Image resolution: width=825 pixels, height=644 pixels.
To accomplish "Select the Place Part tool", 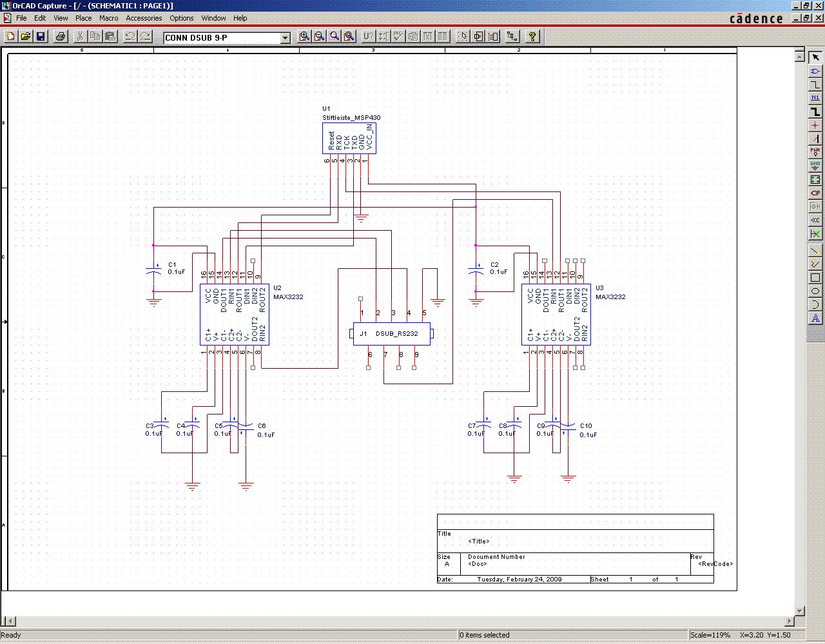I will (815, 71).
